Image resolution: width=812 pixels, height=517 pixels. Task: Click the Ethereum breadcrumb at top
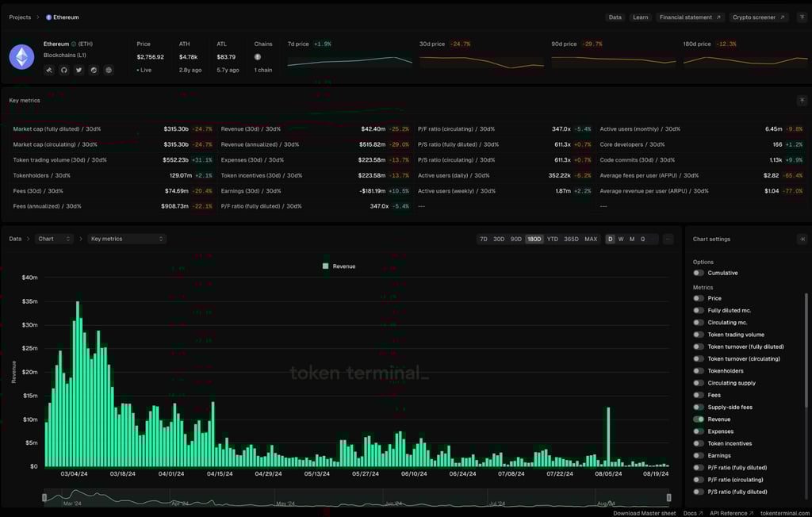(63, 17)
